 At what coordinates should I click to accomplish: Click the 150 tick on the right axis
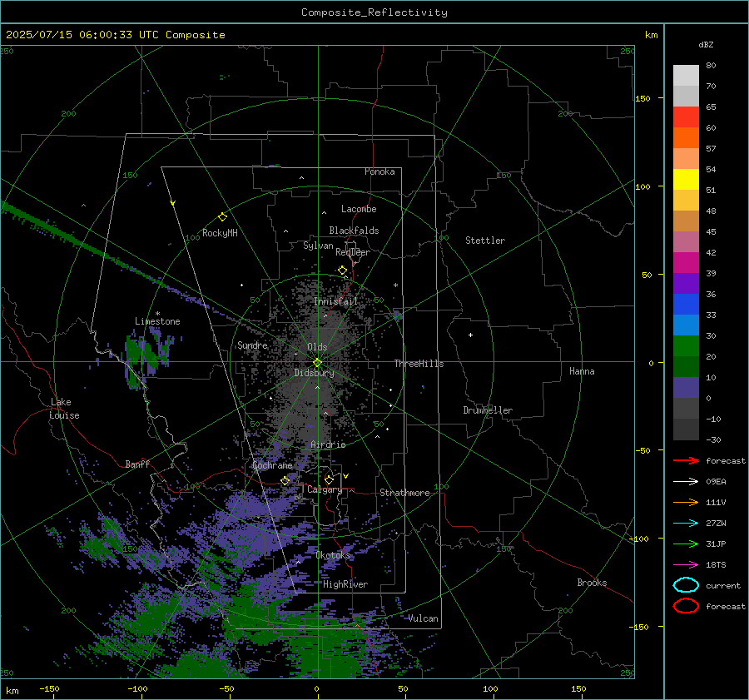click(643, 98)
